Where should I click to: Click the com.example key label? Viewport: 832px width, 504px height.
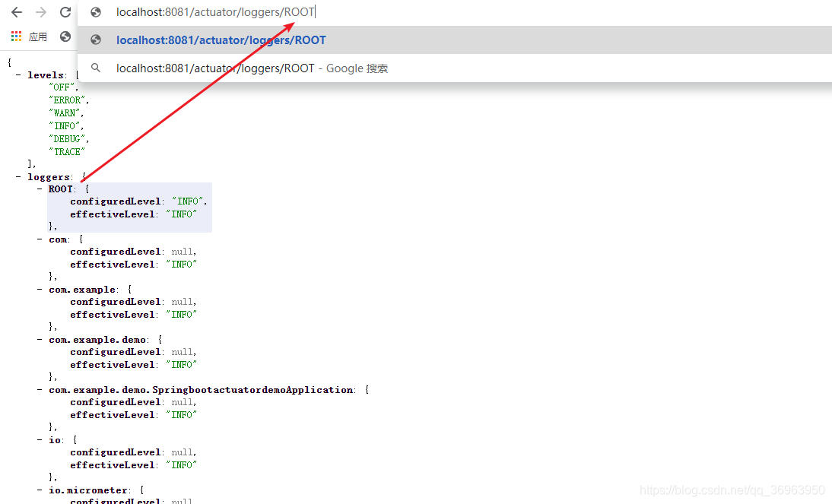[x=82, y=289]
